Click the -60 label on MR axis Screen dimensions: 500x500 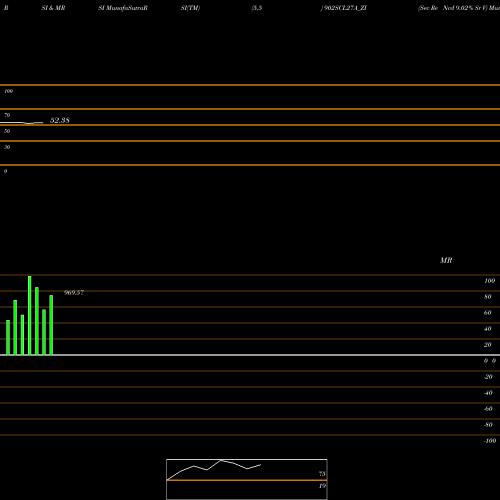488,409
